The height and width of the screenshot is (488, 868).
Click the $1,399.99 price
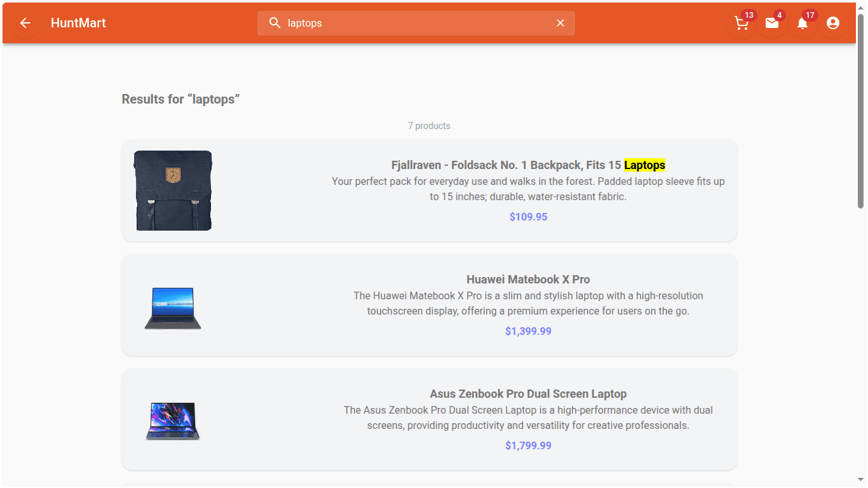coord(528,331)
